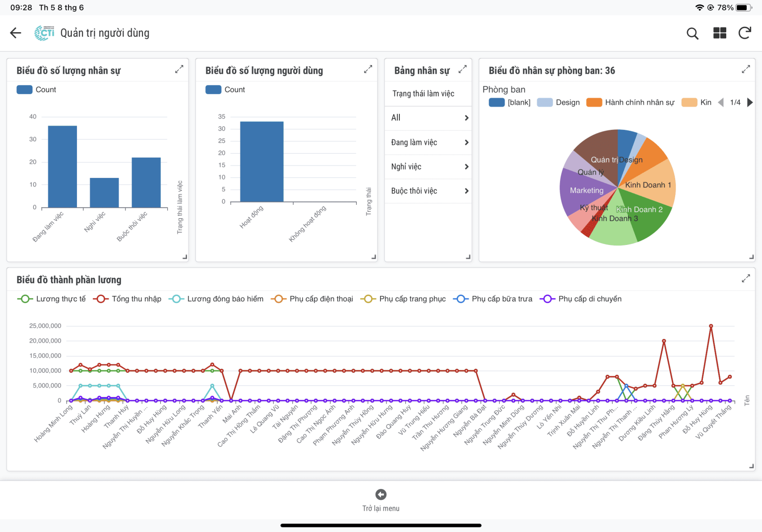Toggle the Lương thực tế series
The width and height of the screenshot is (762, 532).
pyautogui.click(x=51, y=299)
